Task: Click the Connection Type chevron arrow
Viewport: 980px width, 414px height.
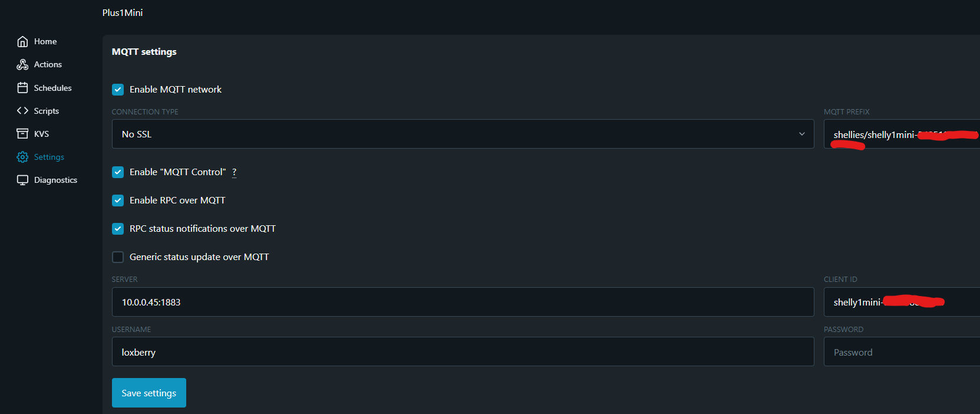Action: pyautogui.click(x=801, y=134)
